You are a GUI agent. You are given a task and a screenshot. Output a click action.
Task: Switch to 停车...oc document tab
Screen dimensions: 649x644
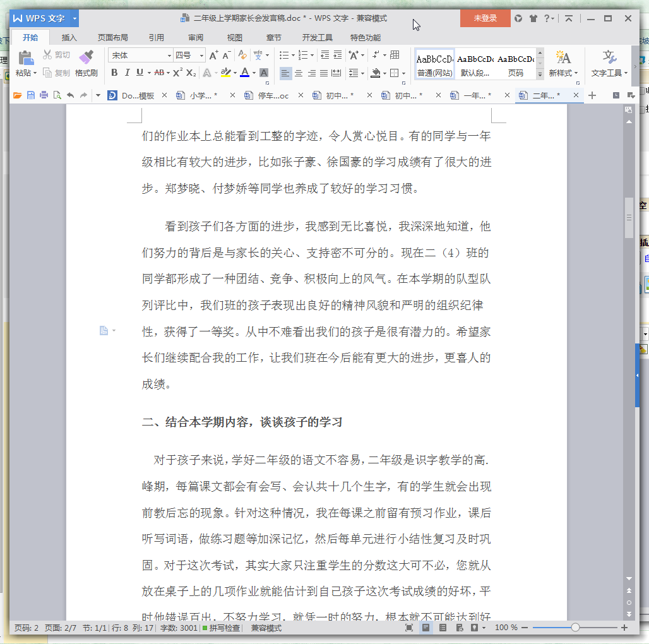273,95
